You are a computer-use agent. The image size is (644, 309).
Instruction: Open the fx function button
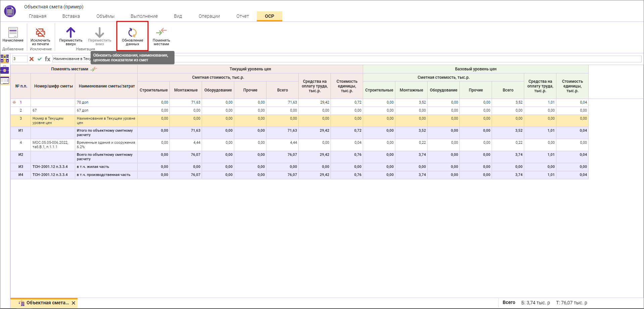(48, 59)
